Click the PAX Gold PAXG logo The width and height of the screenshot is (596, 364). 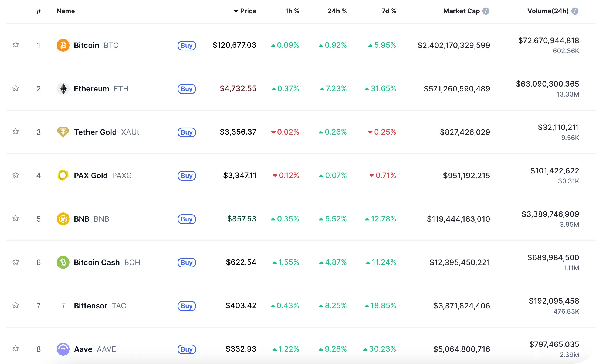pos(63,175)
